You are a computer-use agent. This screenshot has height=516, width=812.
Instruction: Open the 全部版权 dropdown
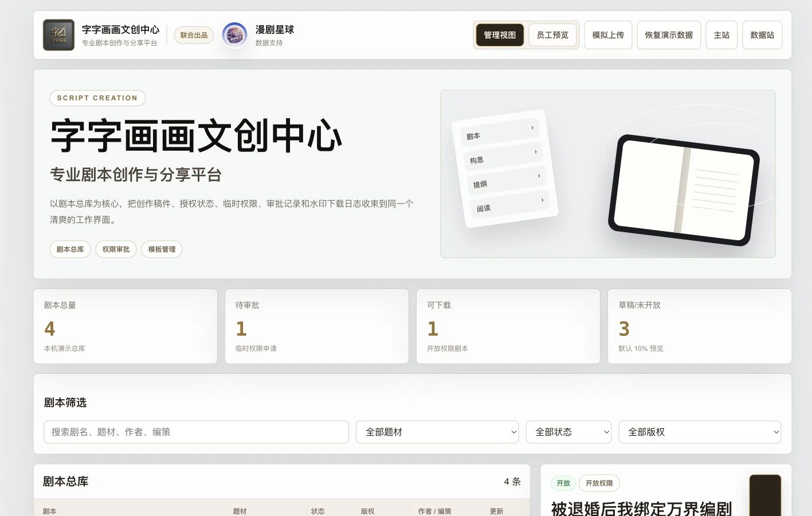point(700,432)
